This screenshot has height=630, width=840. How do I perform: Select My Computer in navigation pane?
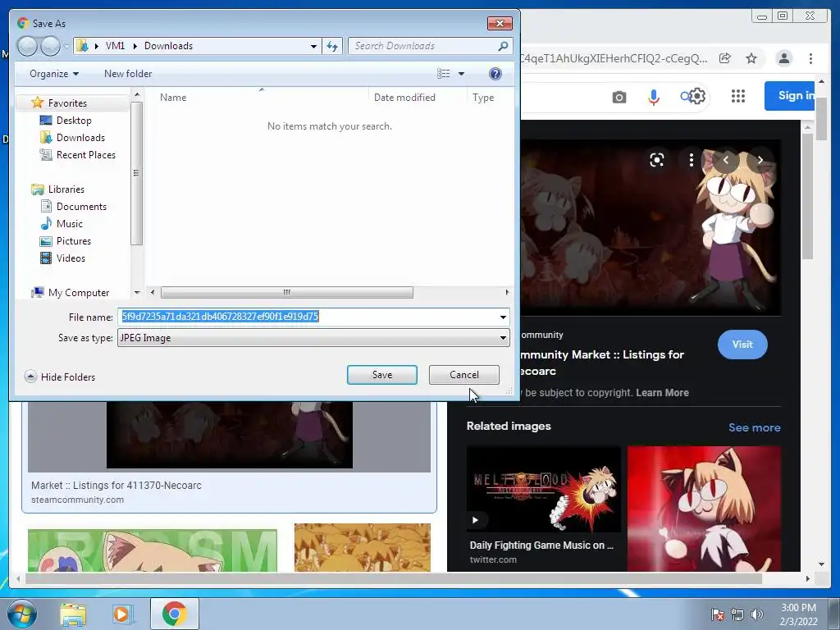click(x=78, y=293)
